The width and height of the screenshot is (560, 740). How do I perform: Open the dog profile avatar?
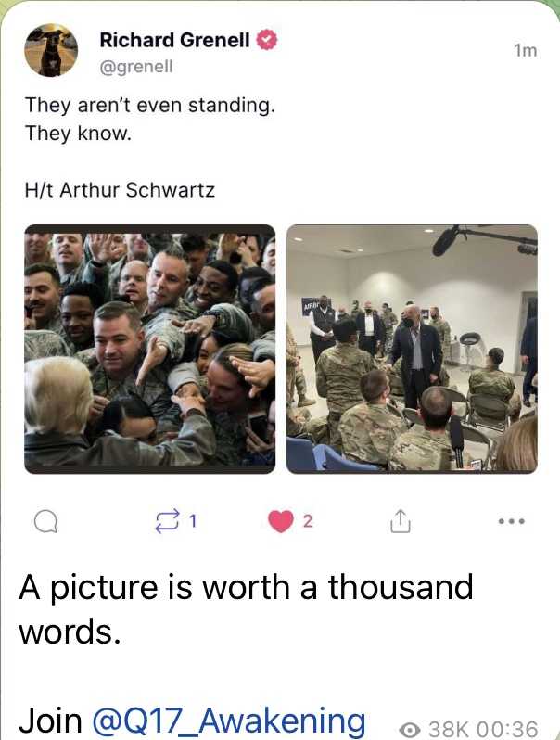point(51,50)
